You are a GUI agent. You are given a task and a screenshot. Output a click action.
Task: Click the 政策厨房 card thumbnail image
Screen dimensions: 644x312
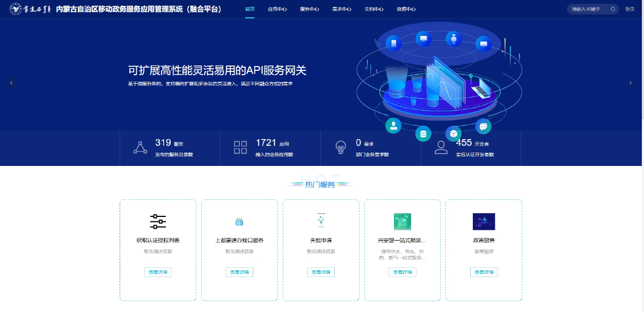point(484,221)
